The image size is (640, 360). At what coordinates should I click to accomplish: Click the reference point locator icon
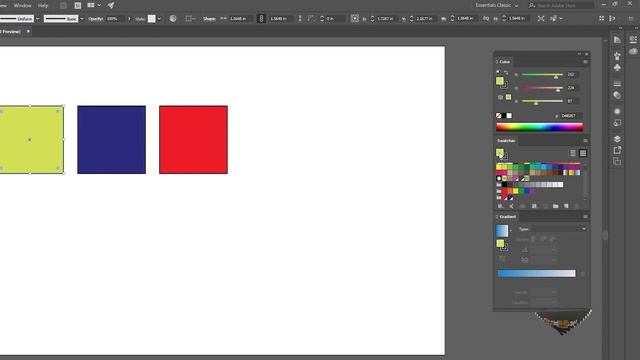355,18
